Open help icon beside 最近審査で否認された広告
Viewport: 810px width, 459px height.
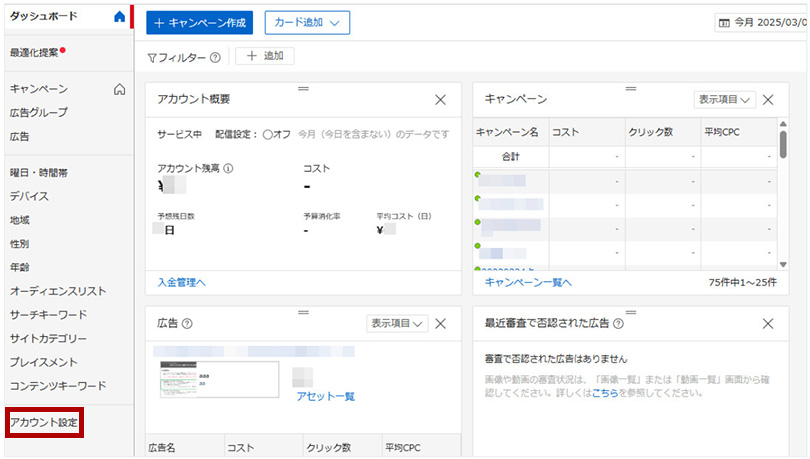coord(618,324)
